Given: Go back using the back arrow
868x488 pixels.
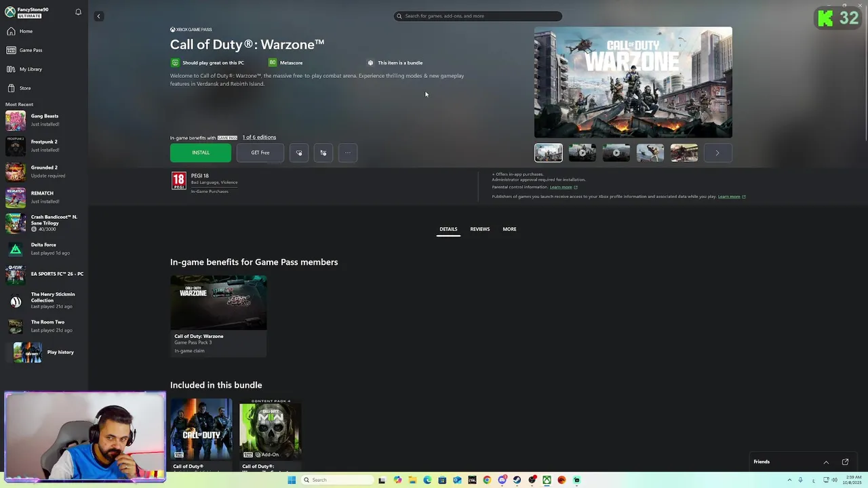Looking at the screenshot, I should tap(98, 16).
